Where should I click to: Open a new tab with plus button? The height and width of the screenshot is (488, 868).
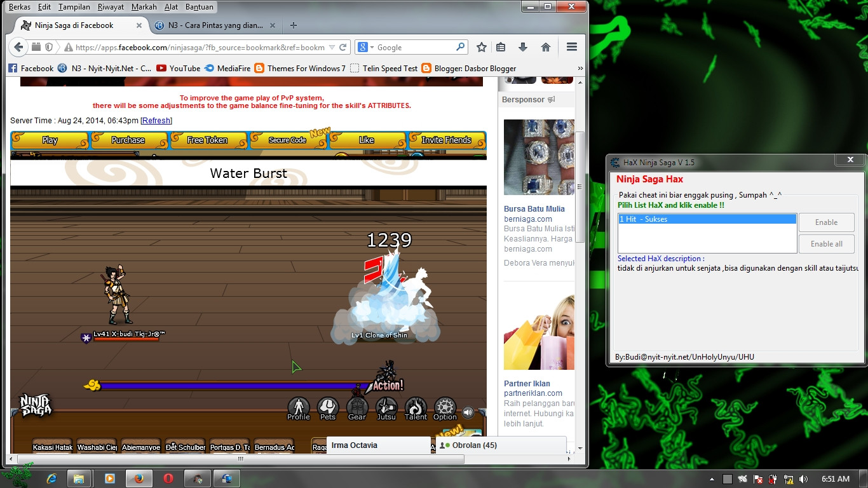293,25
